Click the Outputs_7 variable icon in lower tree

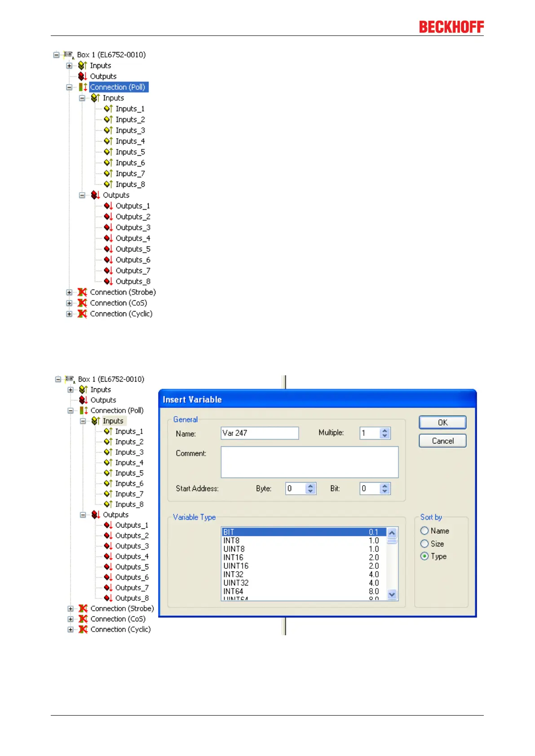108,588
